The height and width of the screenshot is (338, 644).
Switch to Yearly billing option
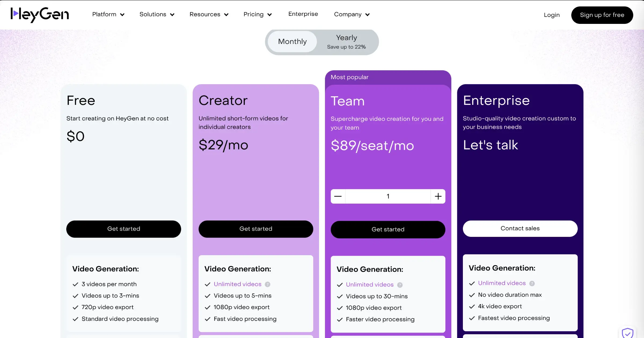click(346, 42)
